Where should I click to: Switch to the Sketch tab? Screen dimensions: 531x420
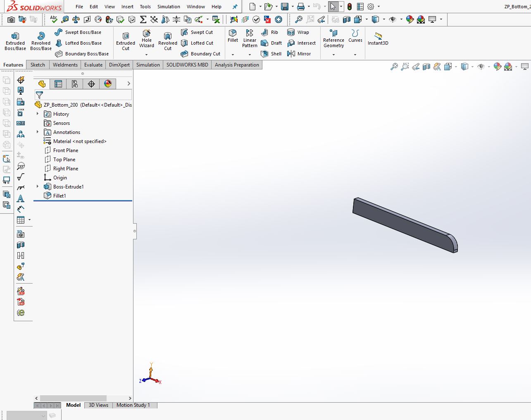point(38,65)
